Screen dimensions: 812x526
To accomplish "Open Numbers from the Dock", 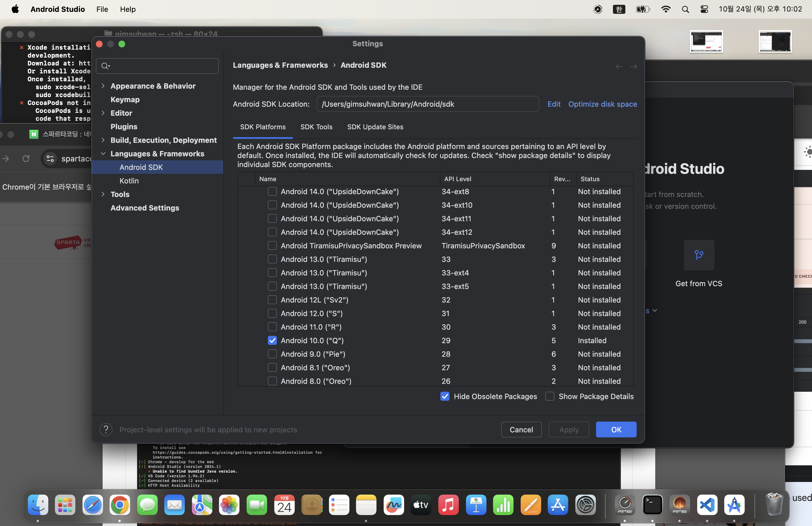I will (503, 505).
